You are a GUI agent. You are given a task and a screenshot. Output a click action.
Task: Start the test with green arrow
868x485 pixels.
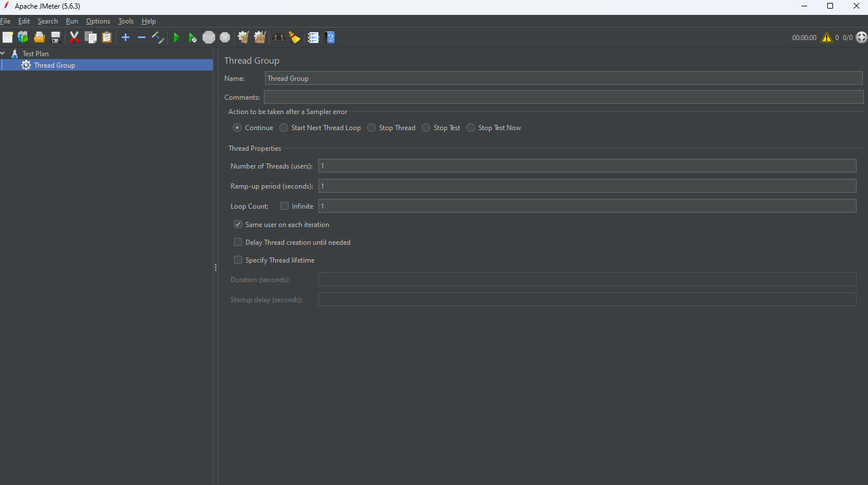point(176,37)
